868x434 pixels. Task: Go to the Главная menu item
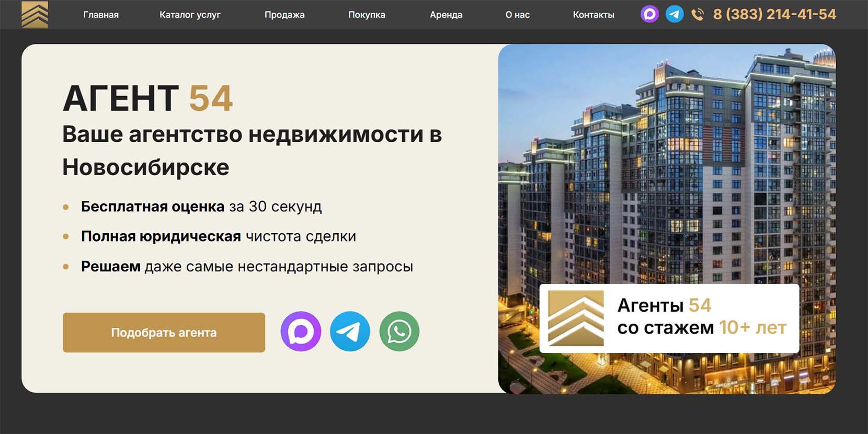(x=101, y=15)
